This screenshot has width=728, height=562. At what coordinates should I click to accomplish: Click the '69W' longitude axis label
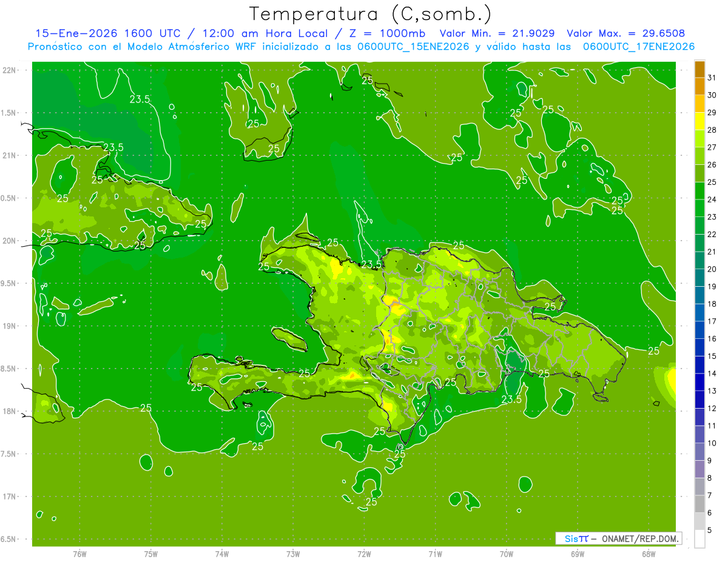[578, 554]
